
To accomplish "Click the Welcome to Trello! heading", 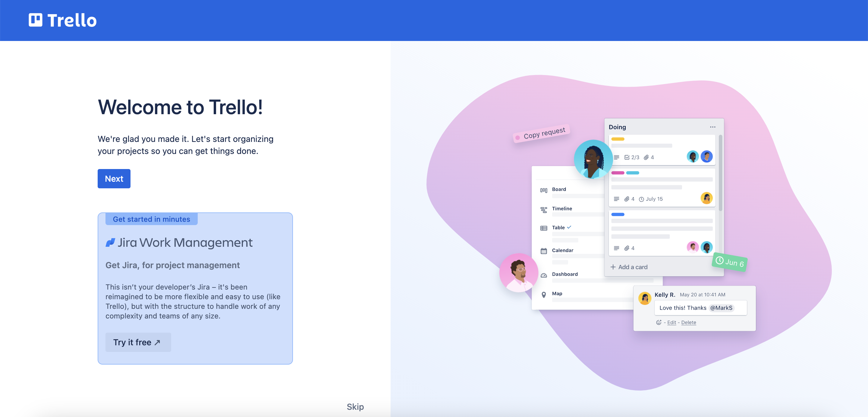I will pyautogui.click(x=180, y=107).
